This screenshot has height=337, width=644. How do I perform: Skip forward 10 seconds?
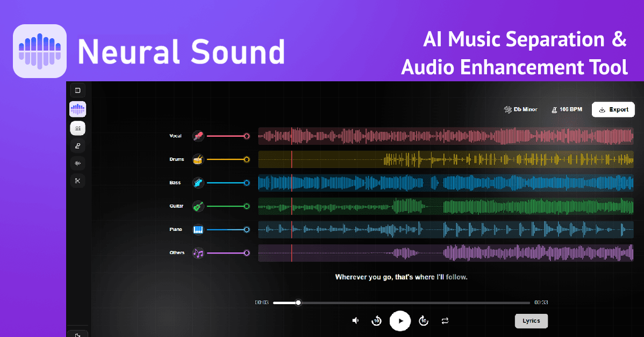(424, 320)
